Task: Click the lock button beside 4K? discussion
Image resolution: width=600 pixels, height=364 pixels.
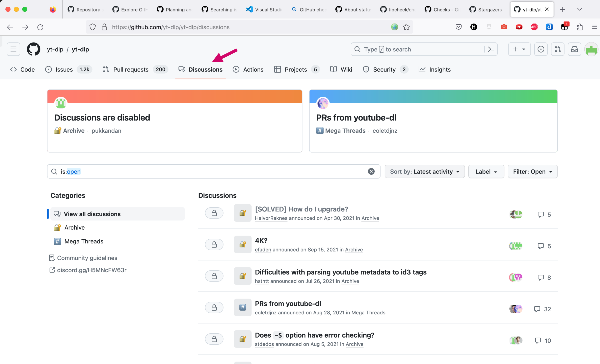Action: [214, 245]
